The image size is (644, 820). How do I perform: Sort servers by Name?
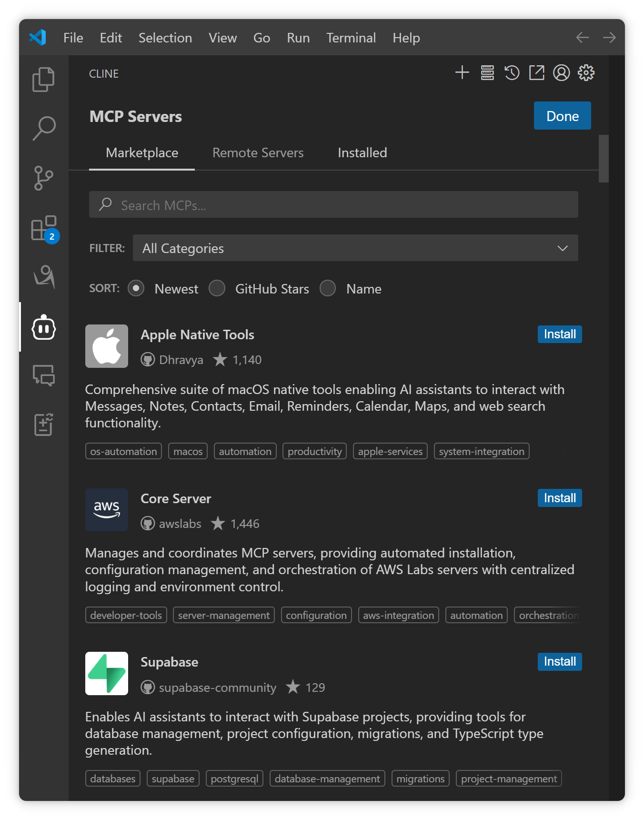328,288
